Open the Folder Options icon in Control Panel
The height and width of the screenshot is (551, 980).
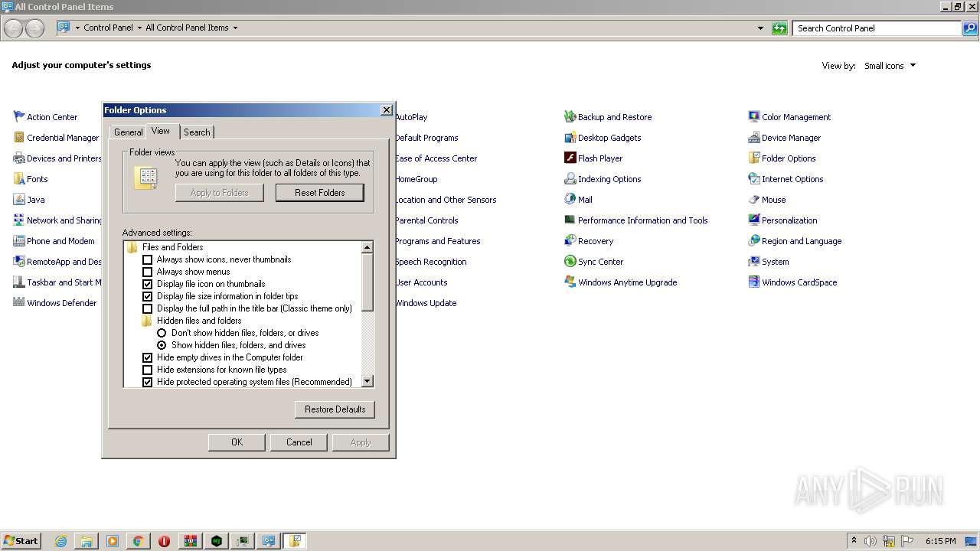754,158
